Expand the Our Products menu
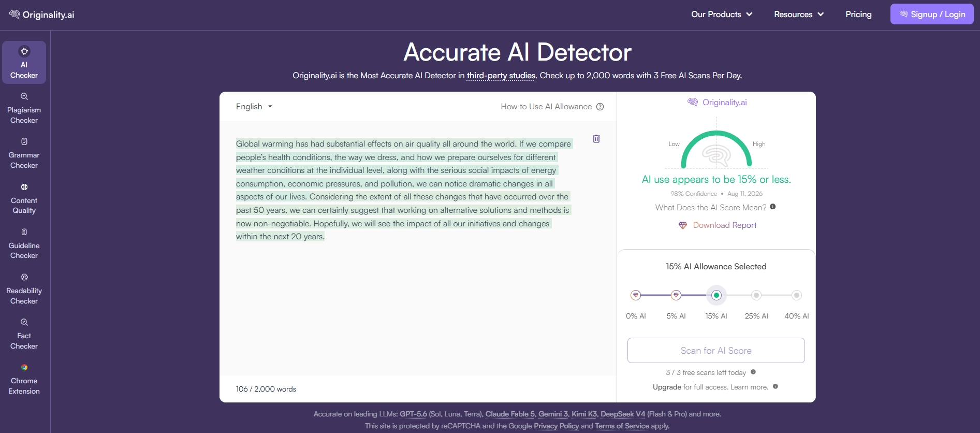Image resolution: width=980 pixels, height=433 pixels. tap(722, 15)
